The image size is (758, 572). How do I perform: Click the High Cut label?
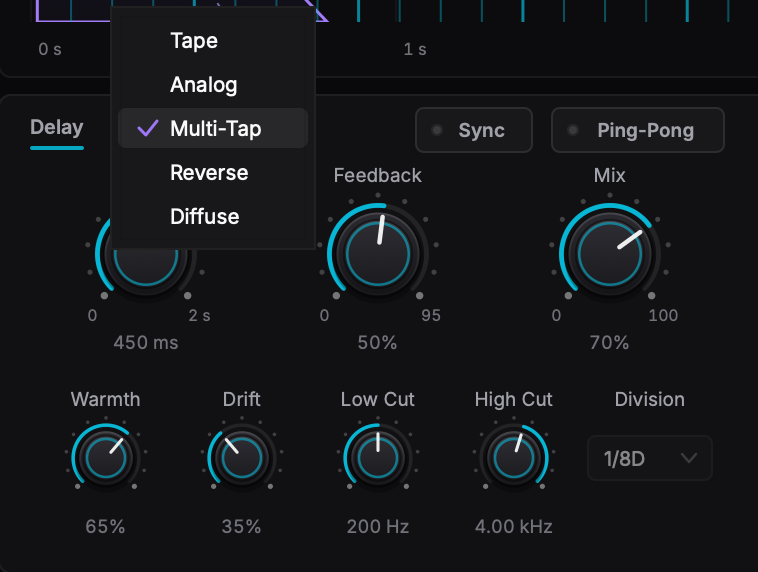[513, 400]
